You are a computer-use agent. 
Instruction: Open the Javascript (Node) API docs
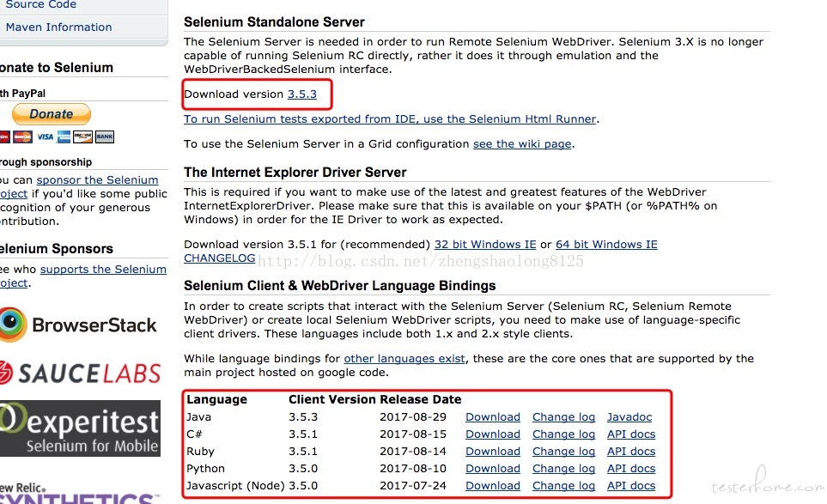click(631, 486)
